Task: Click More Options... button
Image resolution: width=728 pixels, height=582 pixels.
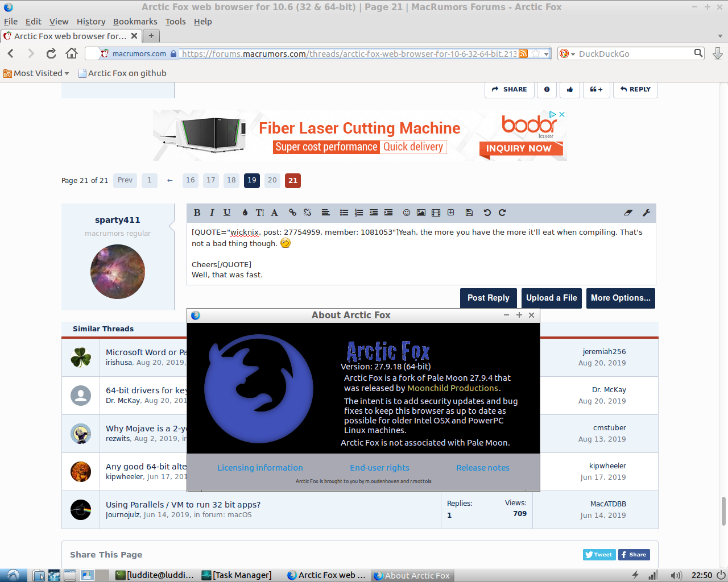Action: 621,298
